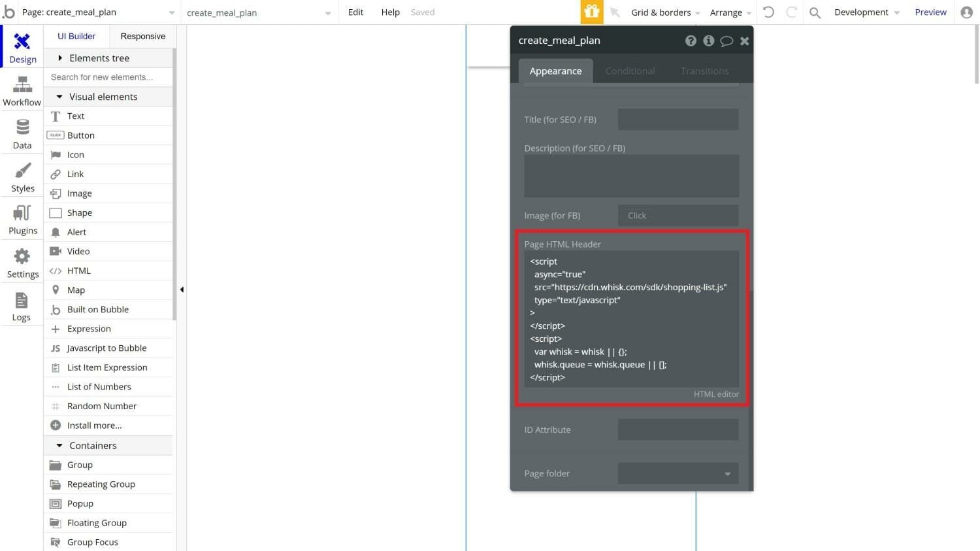Open the Workflow tab in sidebar

(22, 91)
